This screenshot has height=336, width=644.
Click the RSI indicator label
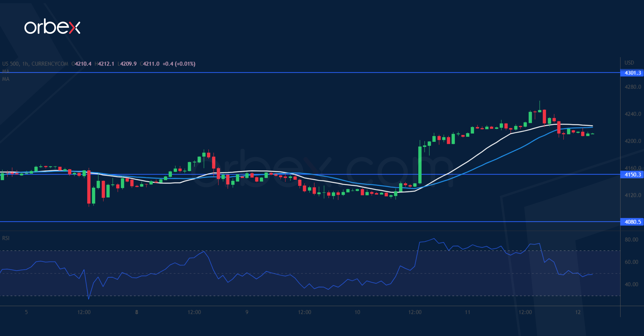point(6,238)
